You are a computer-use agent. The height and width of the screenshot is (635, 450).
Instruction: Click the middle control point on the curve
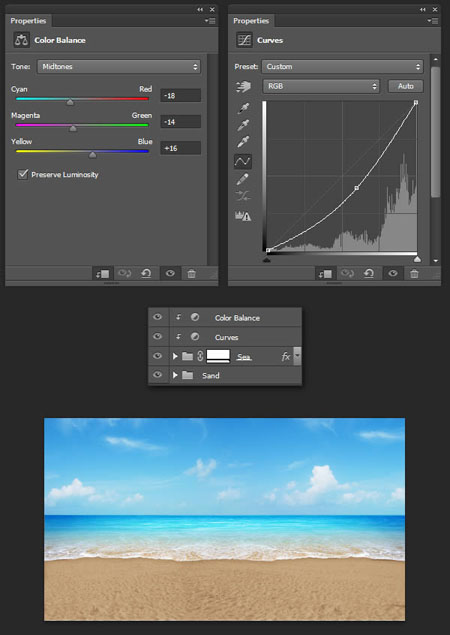coord(356,188)
